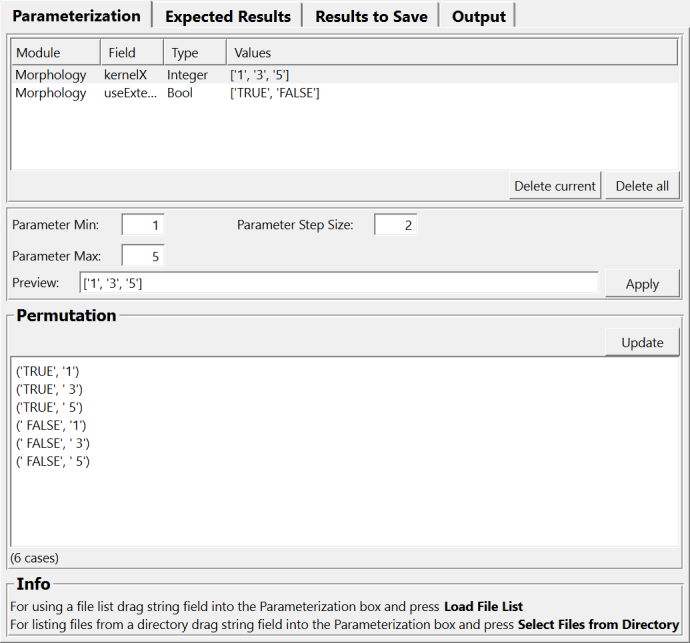Click the Delete all button
Image resolution: width=690 pixels, height=643 pixels.
pos(642,185)
